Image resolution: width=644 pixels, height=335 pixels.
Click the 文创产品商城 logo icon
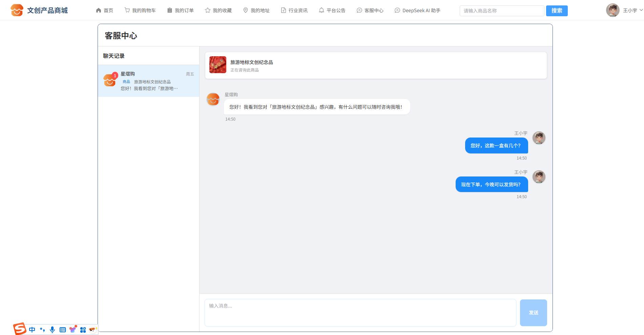click(x=17, y=10)
